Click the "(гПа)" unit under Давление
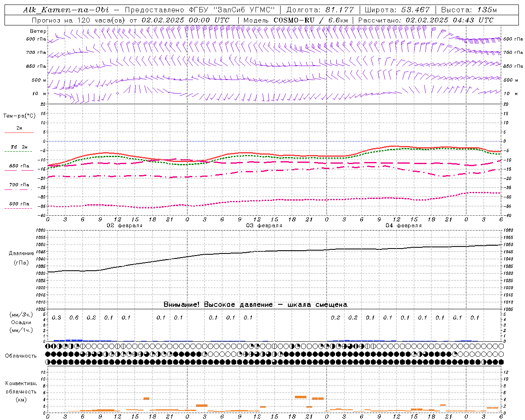525x420 pixels. [x=21, y=263]
